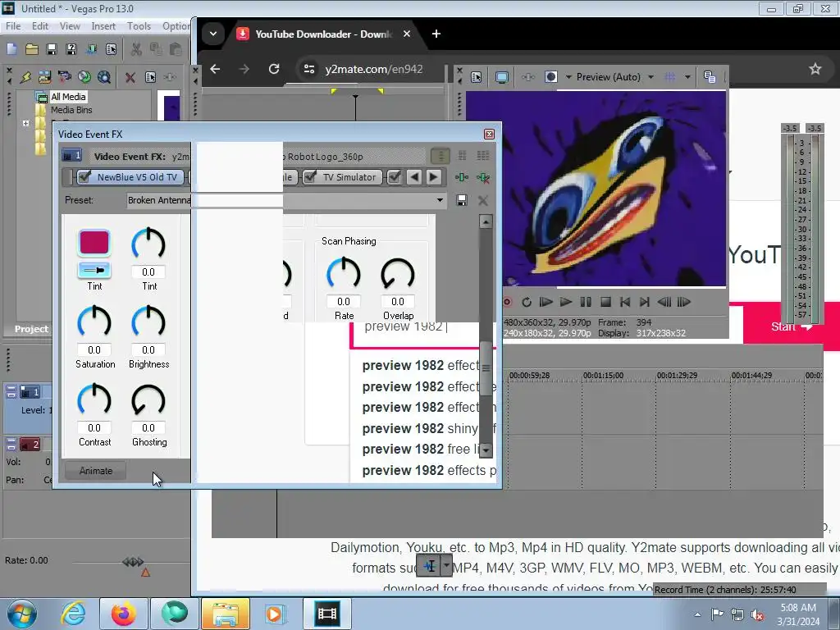Expand the media bin tree plus node
840x630 pixels.
tap(25, 123)
